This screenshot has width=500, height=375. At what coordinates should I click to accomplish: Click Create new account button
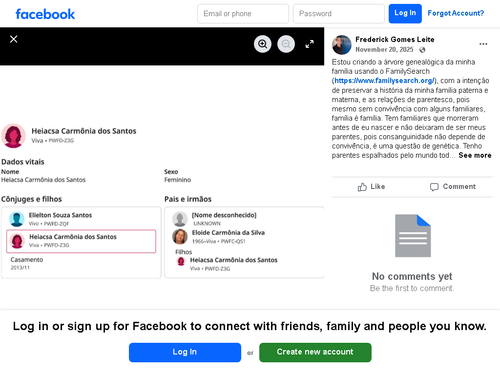tap(315, 352)
